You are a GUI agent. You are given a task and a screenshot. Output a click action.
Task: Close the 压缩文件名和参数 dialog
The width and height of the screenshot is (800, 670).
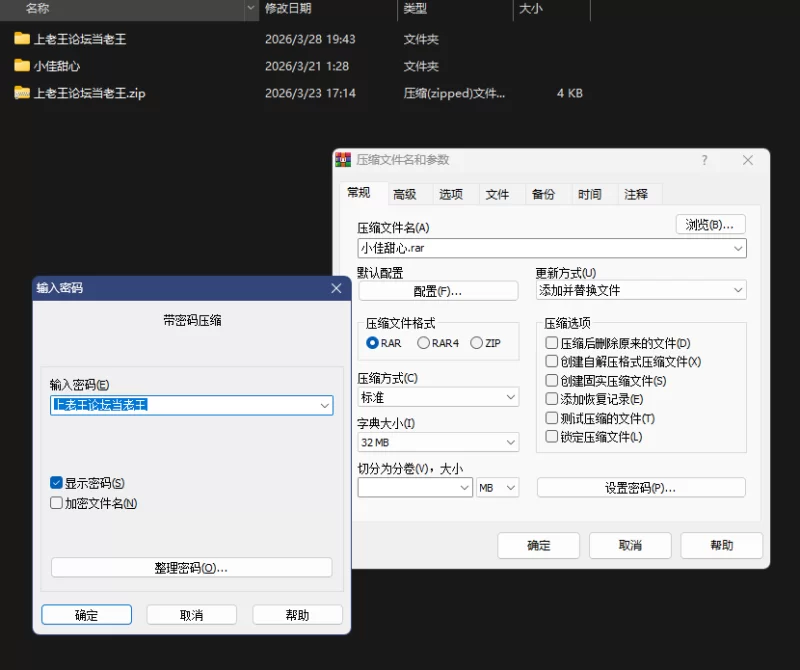pyautogui.click(x=748, y=160)
